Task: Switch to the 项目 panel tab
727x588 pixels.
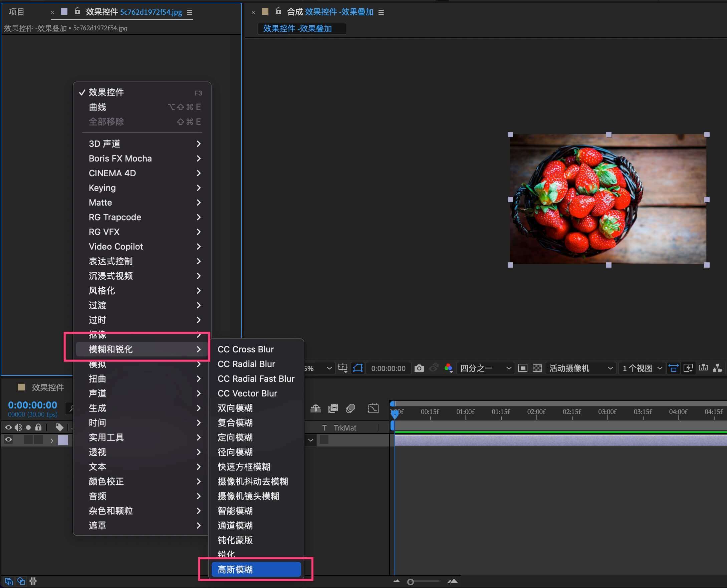Action: [17, 12]
